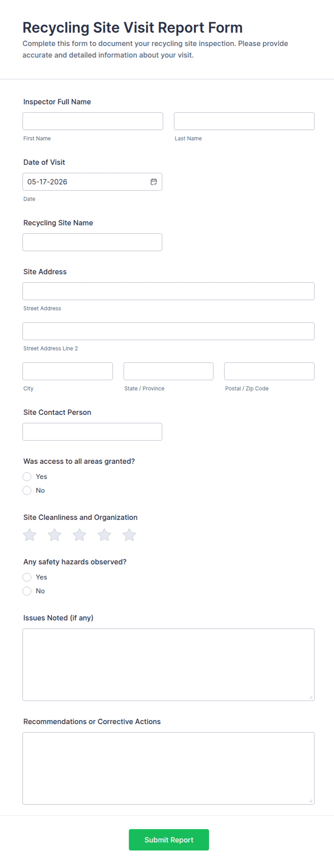Image resolution: width=334 pixels, height=868 pixels.
Task: Click the Postal / Zip Code field
Action: 269,371
